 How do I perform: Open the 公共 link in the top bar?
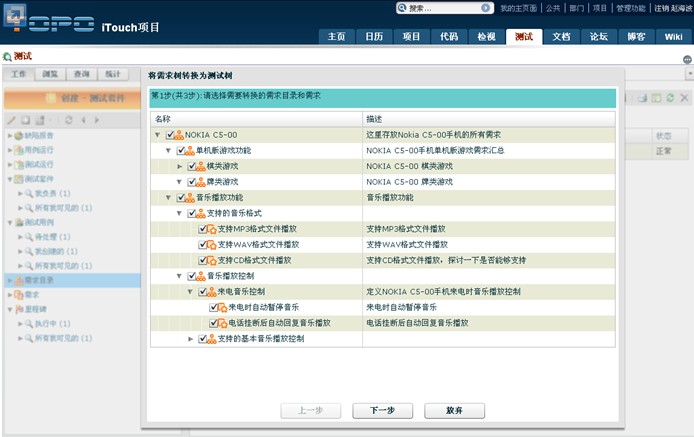point(553,8)
